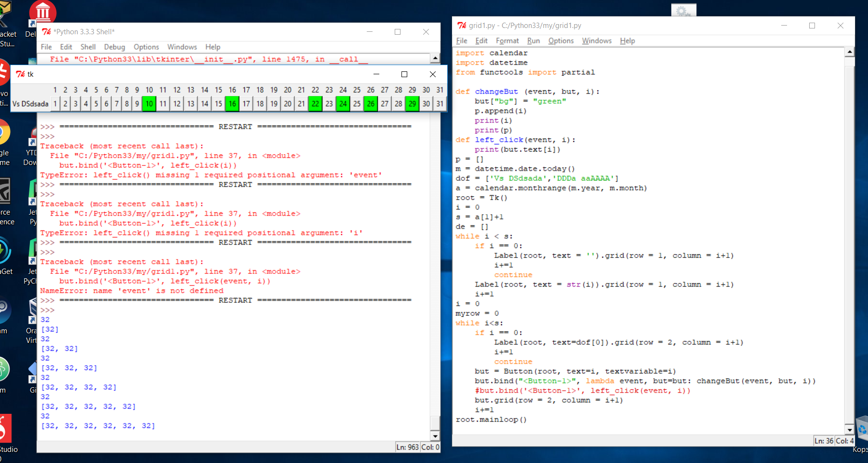Click green day button 24 in tk window

click(x=343, y=104)
